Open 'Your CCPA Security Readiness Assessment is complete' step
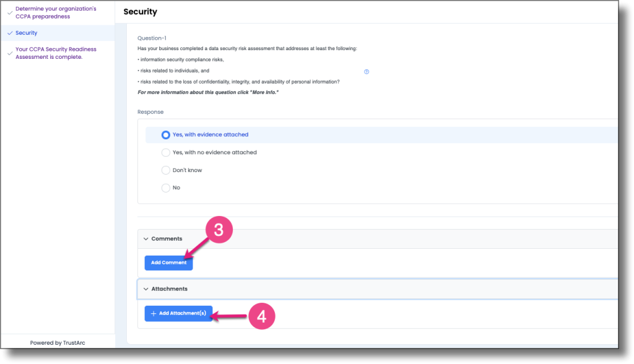The image size is (634, 364). [56, 53]
